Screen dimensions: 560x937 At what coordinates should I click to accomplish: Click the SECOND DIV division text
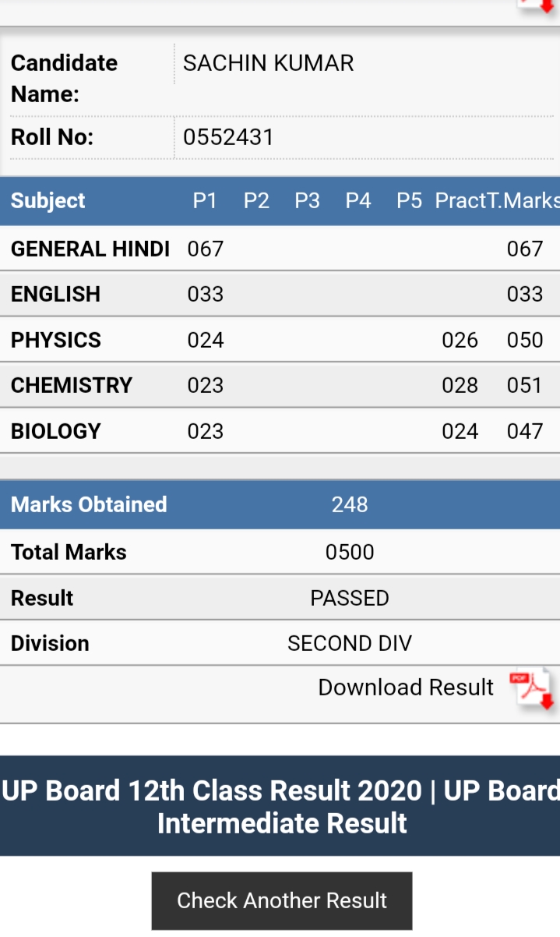350,643
